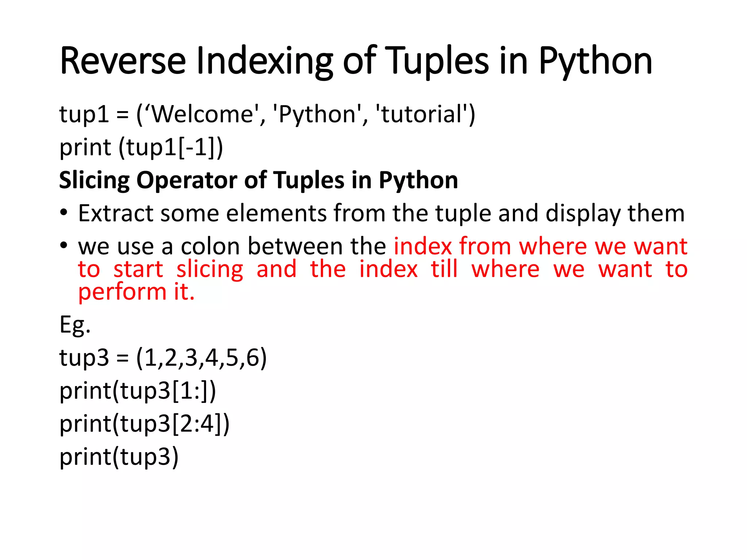The height and width of the screenshot is (560, 747).
Task: Click the red line 'to start slicing and the index'
Action: [382, 269]
